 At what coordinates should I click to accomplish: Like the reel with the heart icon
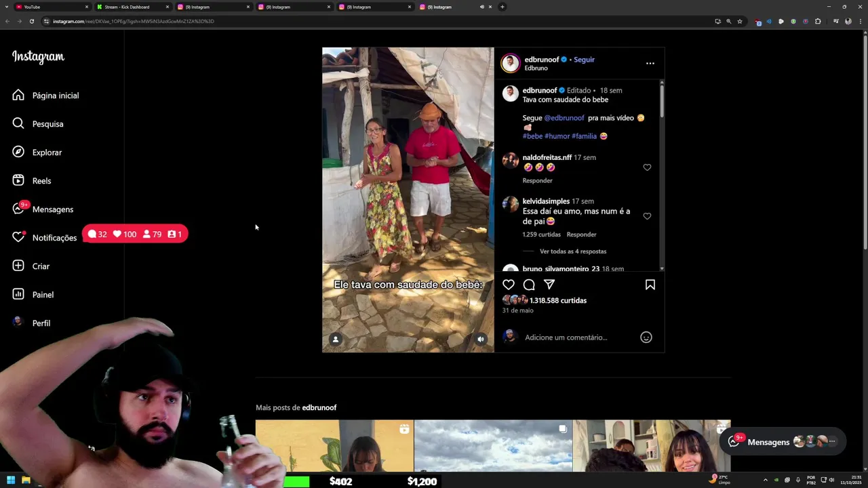tap(509, 285)
